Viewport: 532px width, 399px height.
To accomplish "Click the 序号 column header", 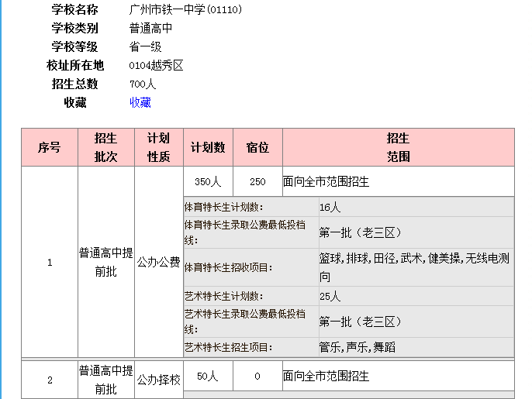I will [50, 147].
